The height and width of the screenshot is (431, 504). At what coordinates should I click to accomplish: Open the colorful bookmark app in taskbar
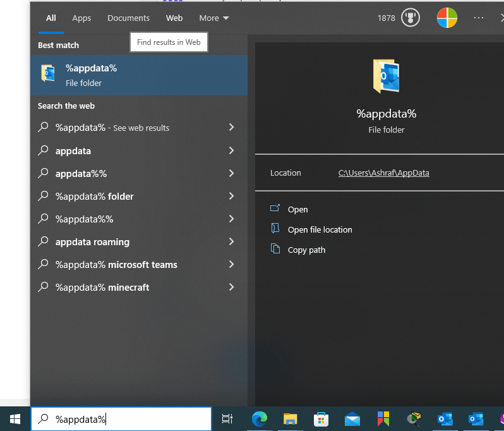(x=383, y=419)
